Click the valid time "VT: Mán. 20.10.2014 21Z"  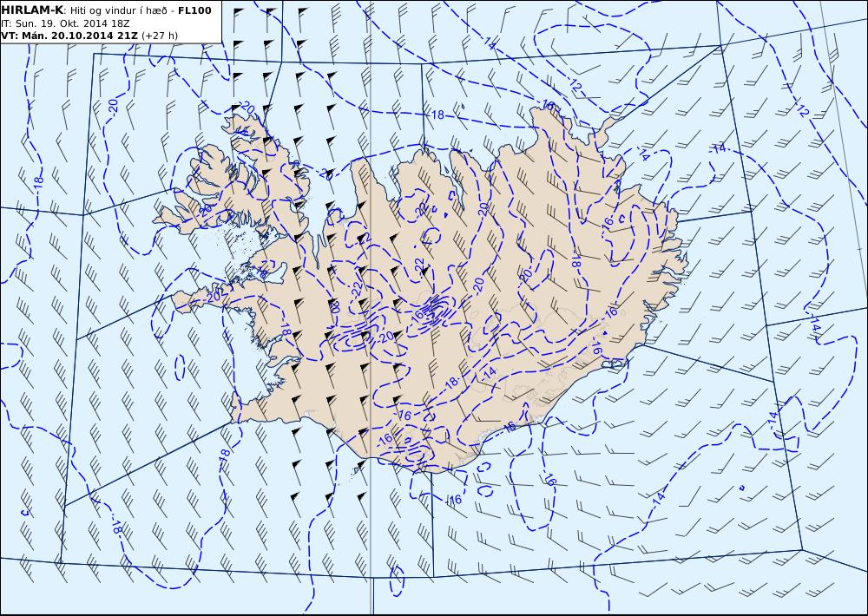[x=69, y=36]
